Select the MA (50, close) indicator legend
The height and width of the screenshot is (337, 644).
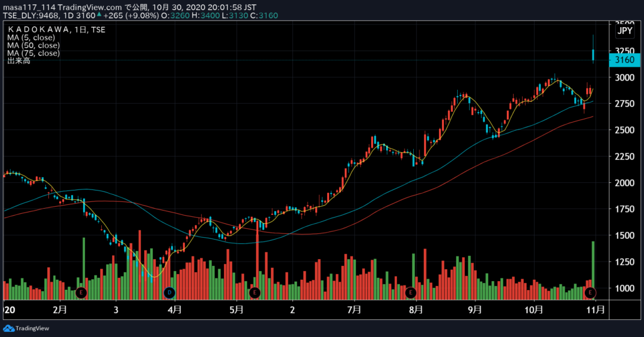coord(33,45)
